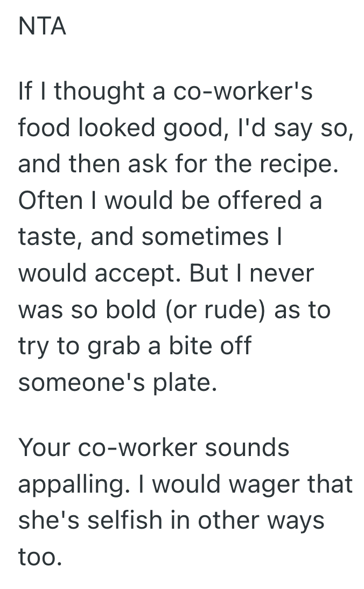Click the word "plate"
The height and width of the screenshot is (589, 364).
pos(185,383)
